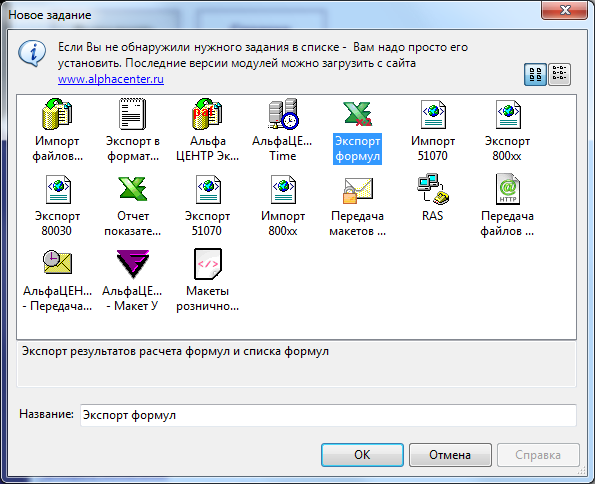Click the Справка button
The height and width of the screenshot is (484, 595).
[x=538, y=455]
